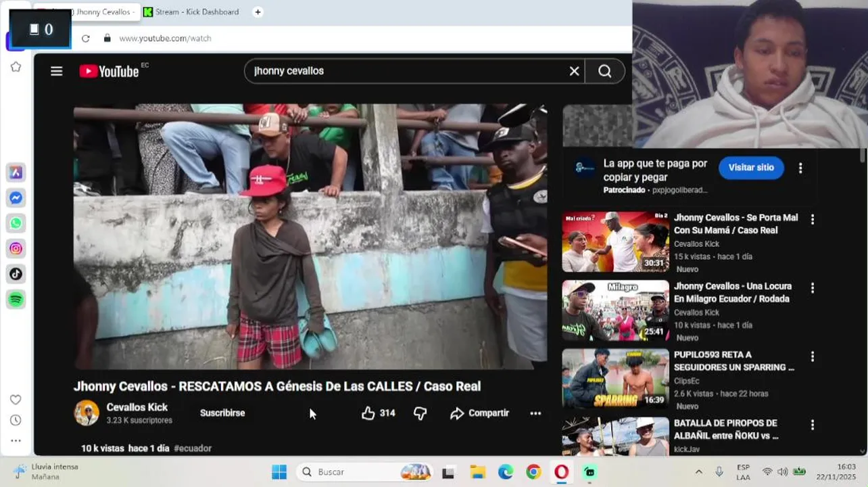This screenshot has height=487, width=868.
Task: Open Instagram in the Opera sidebar
Action: tap(16, 248)
